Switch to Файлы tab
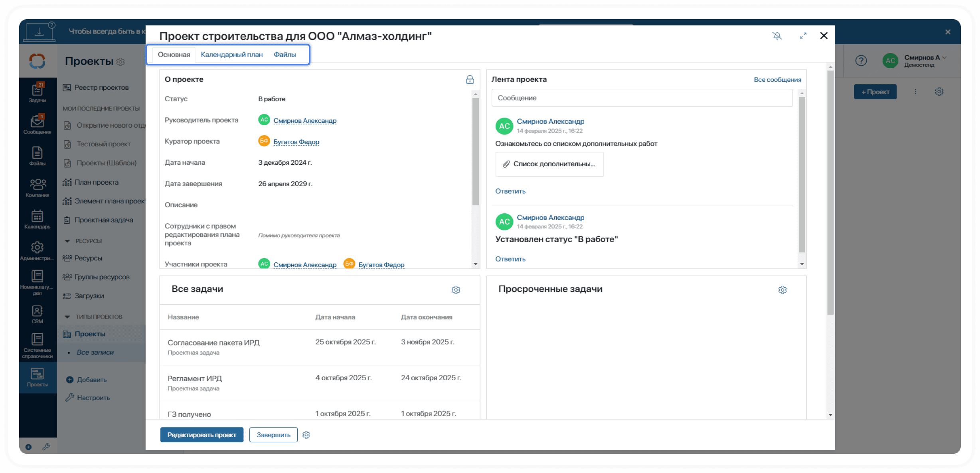The height and width of the screenshot is (473, 980). [285, 55]
